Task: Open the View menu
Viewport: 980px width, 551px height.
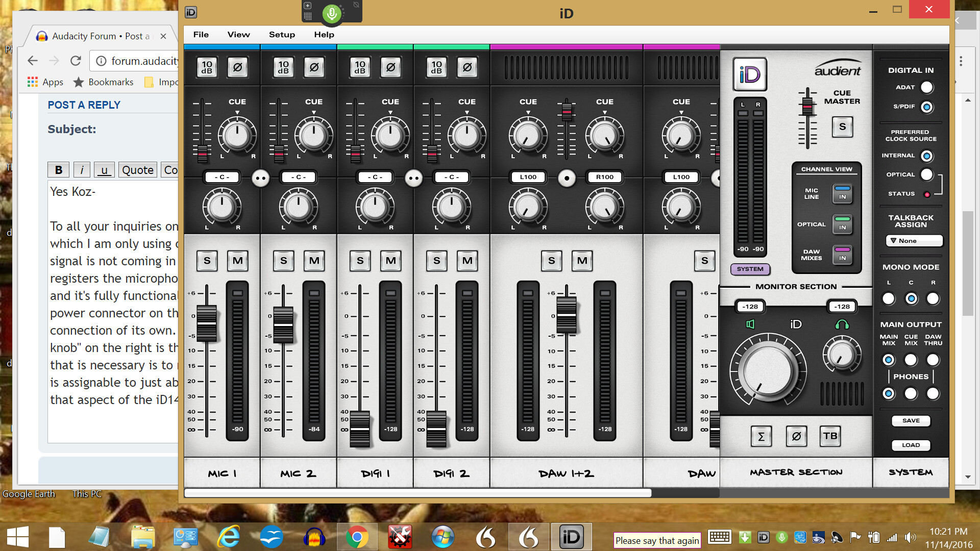Action: [238, 34]
